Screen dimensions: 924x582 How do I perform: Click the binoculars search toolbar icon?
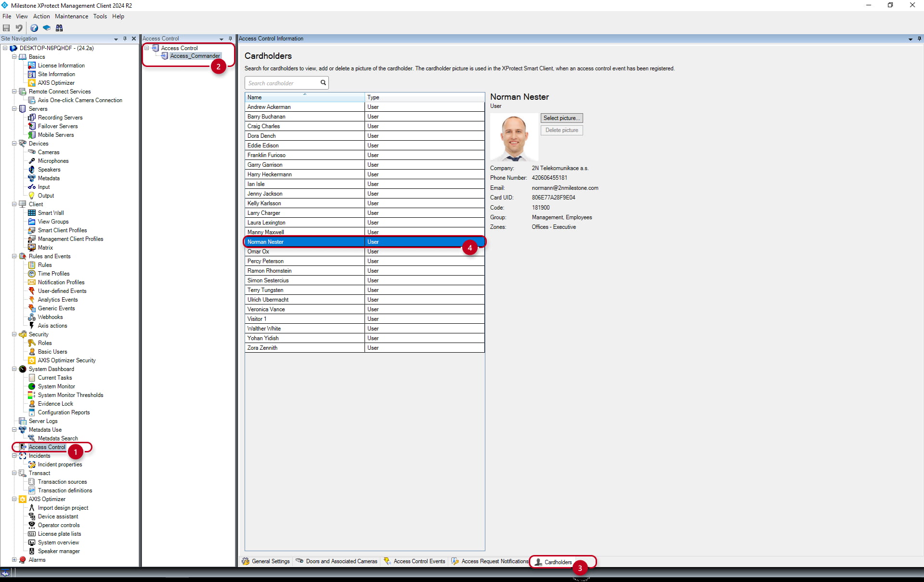click(59, 28)
